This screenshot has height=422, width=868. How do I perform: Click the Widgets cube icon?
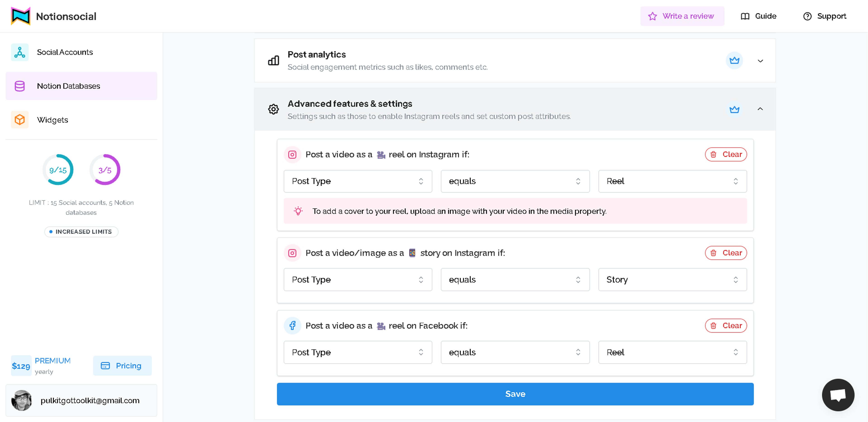[19, 120]
